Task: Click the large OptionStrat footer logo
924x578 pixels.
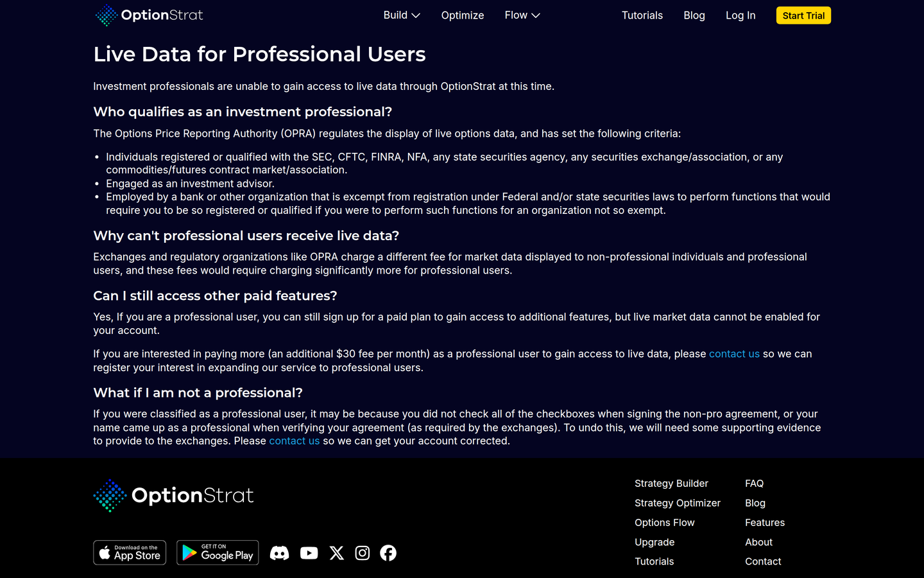Action: [173, 495]
